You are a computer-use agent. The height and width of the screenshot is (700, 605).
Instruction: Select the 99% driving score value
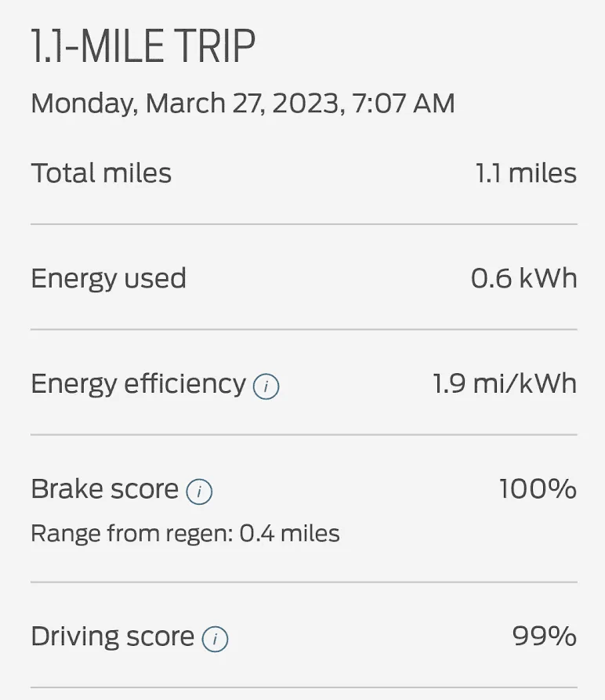(x=545, y=637)
